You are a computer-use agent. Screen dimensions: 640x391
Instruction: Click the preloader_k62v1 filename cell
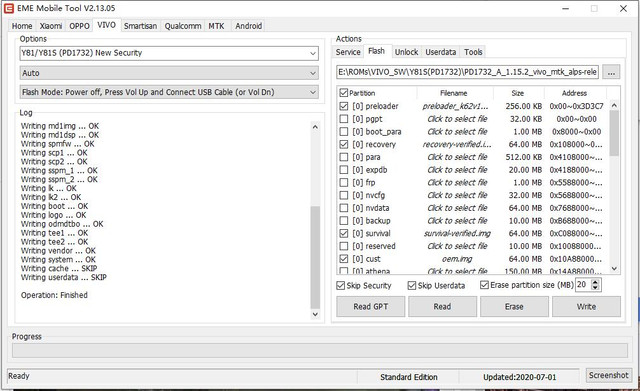coord(455,106)
